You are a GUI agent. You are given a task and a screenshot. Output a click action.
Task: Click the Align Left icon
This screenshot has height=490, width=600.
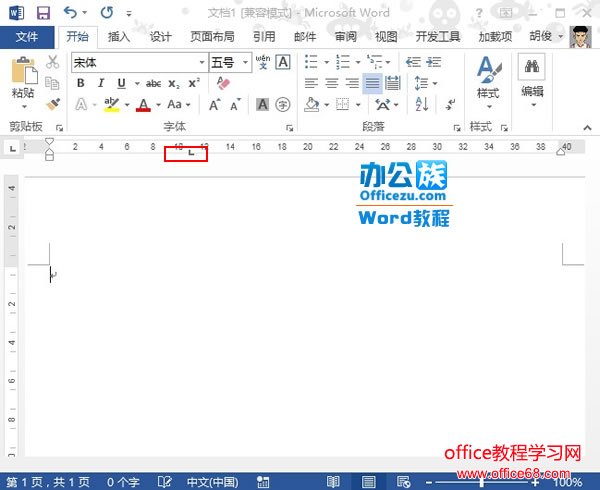[x=311, y=83]
